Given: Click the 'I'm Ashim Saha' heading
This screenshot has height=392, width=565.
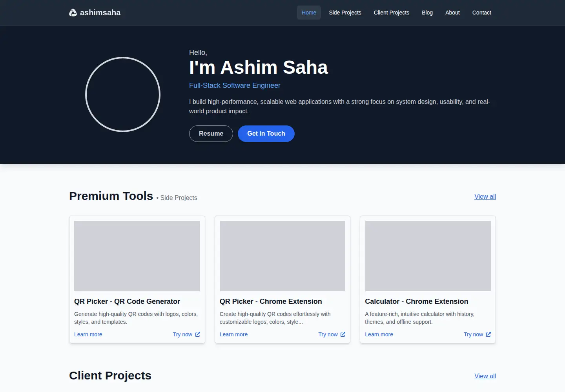Looking at the screenshot, I should click(x=258, y=67).
